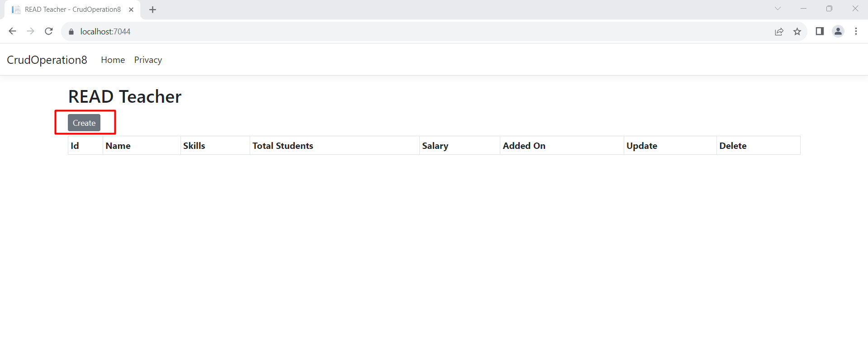Click the READ Teacher page heading
Viewport: 868px width, 362px height.
coord(125,96)
